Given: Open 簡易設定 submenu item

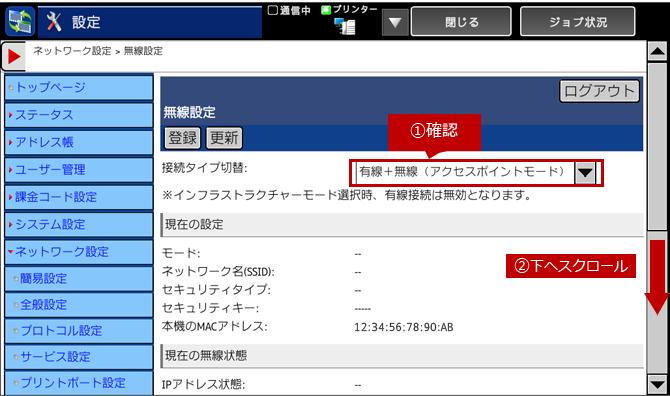Looking at the screenshot, I should (79, 279).
